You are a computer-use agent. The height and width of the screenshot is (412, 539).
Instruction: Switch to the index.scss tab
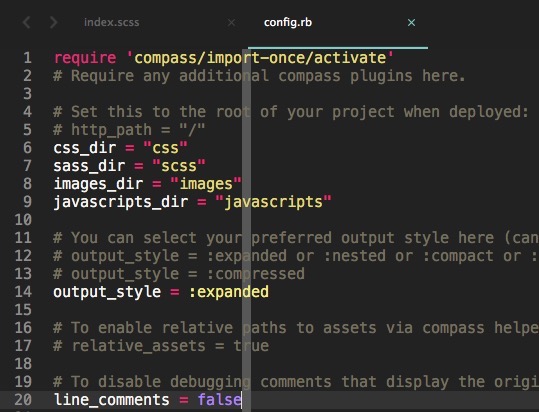point(112,23)
